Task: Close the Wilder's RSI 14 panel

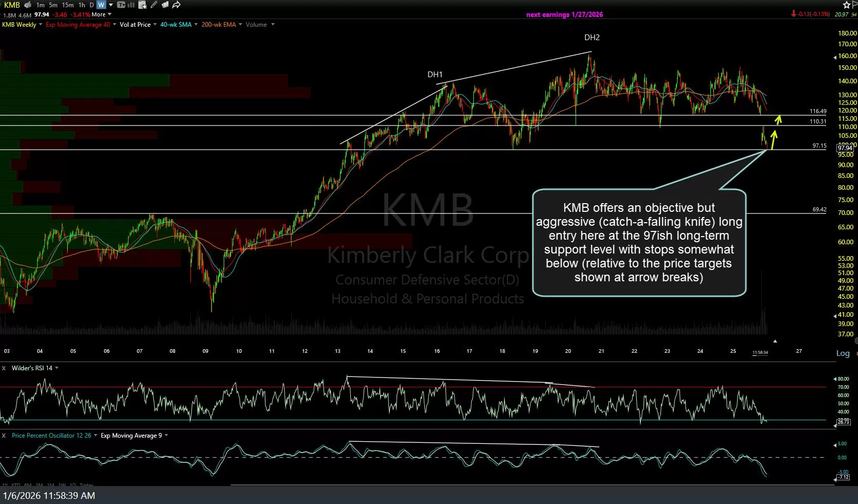Action: (4, 368)
